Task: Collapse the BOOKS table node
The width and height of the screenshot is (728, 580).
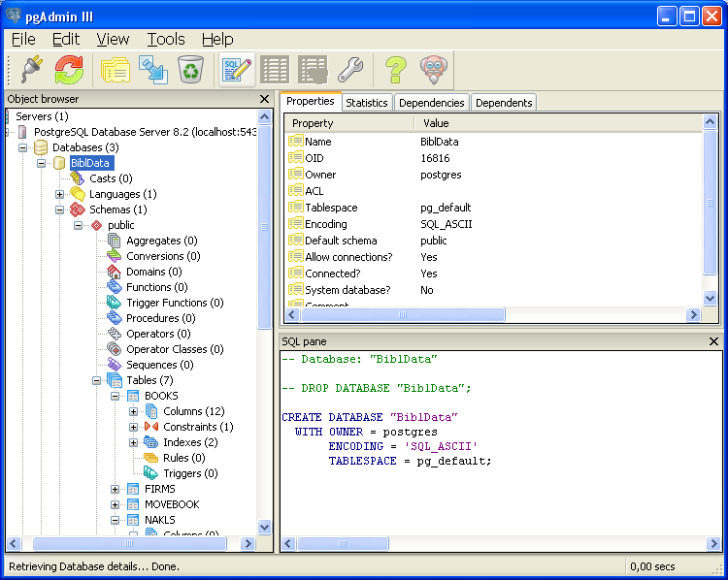Action: (x=116, y=396)
